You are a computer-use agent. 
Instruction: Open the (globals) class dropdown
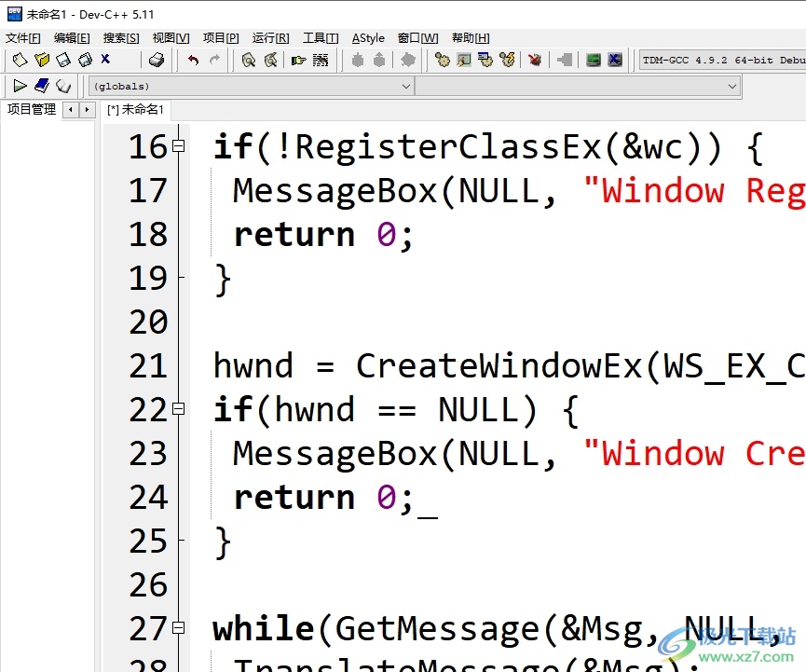252,87
